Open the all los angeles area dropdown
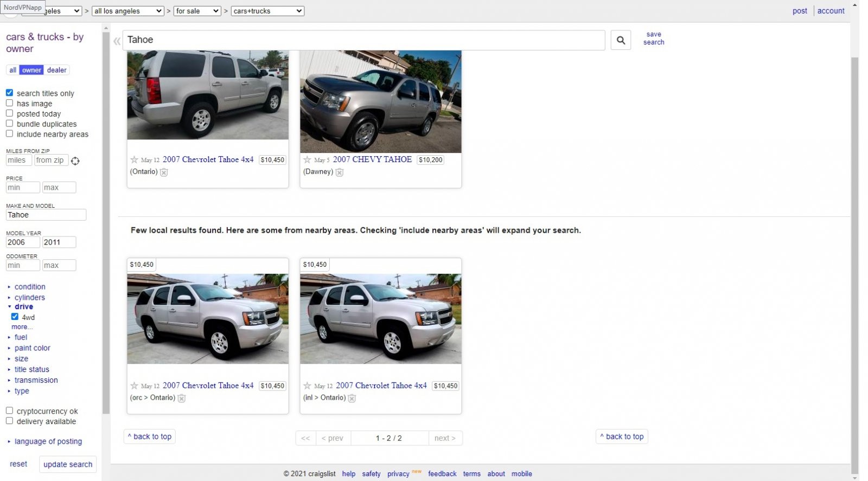This screenshot has height=481, width=868. pyautogui.click(x=127, y=11)
